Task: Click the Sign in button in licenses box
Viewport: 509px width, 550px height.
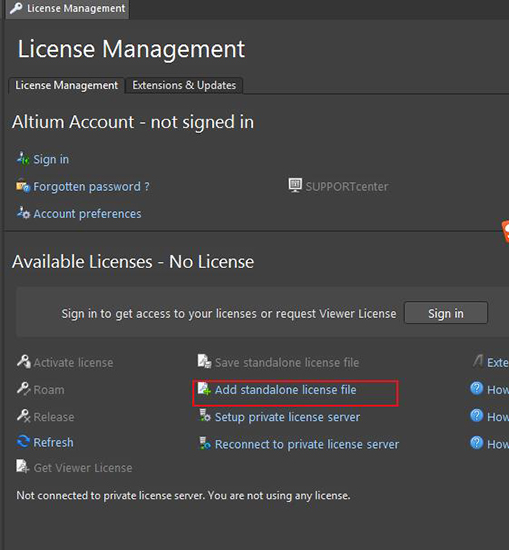Action: (x=446, y=313)
